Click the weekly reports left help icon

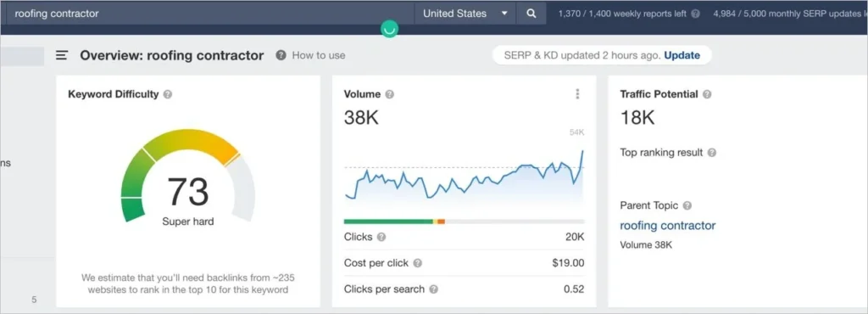[x=696, y=14]
